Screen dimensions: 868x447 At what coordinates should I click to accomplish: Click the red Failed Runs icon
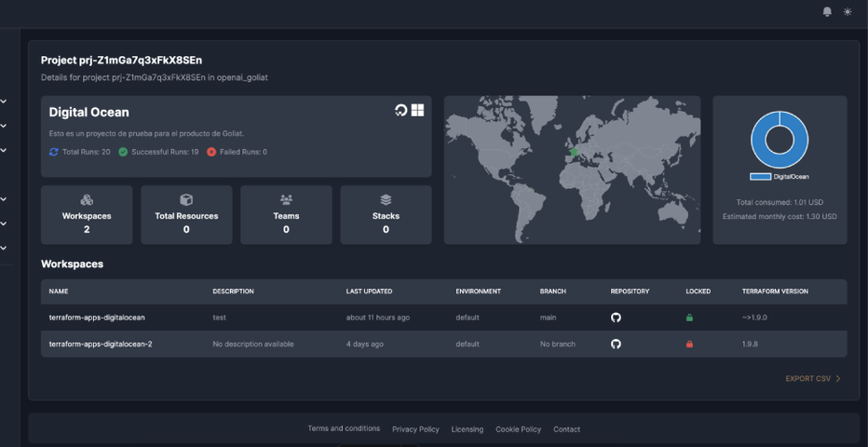click(x=211, y=152)
